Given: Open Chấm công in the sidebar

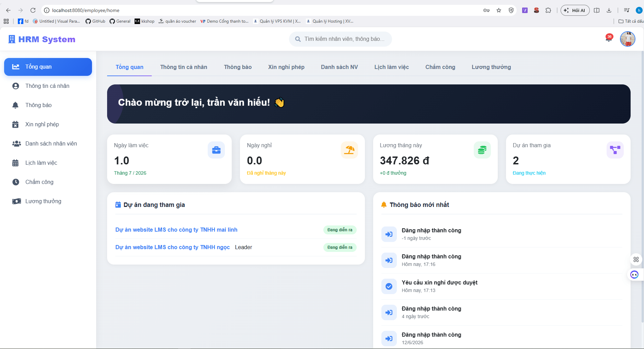Looking at the screenshot, I should click(48, 182).
